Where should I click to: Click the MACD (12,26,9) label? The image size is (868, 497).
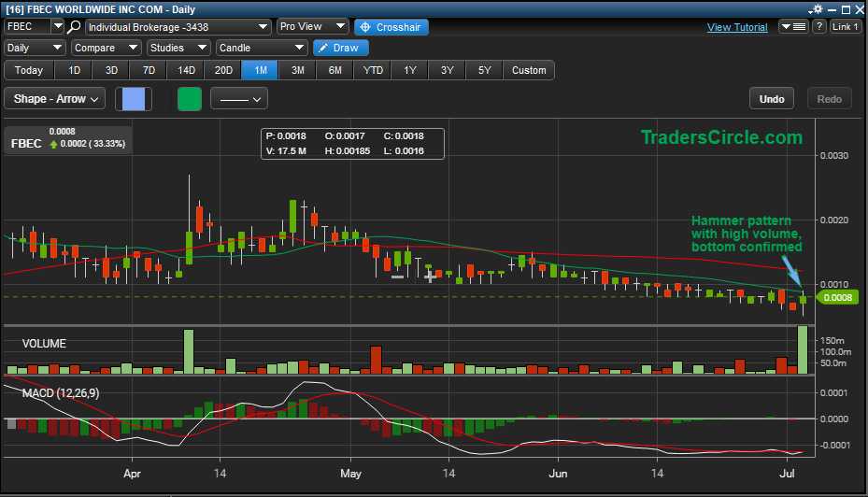61,393
